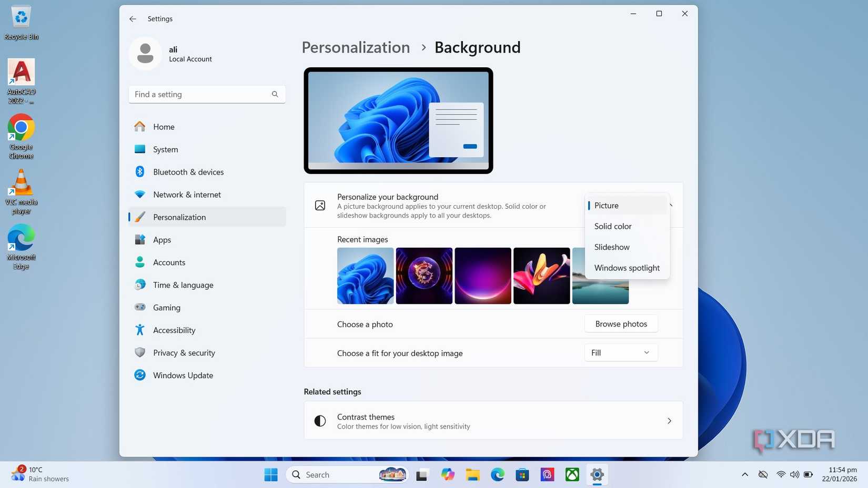
Task: Launch Microsoft Edge from taskbar
Action: (x=497, y=474)
